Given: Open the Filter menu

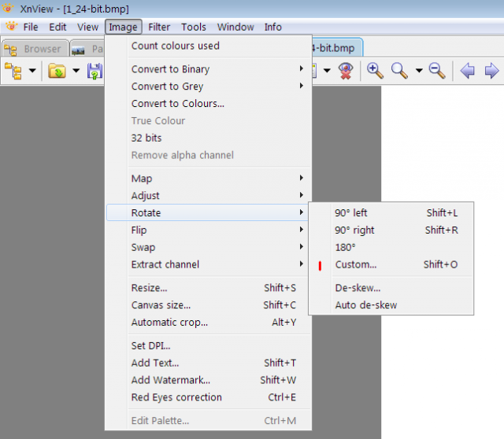Looking at the screenshot, I should pos(159,27).
